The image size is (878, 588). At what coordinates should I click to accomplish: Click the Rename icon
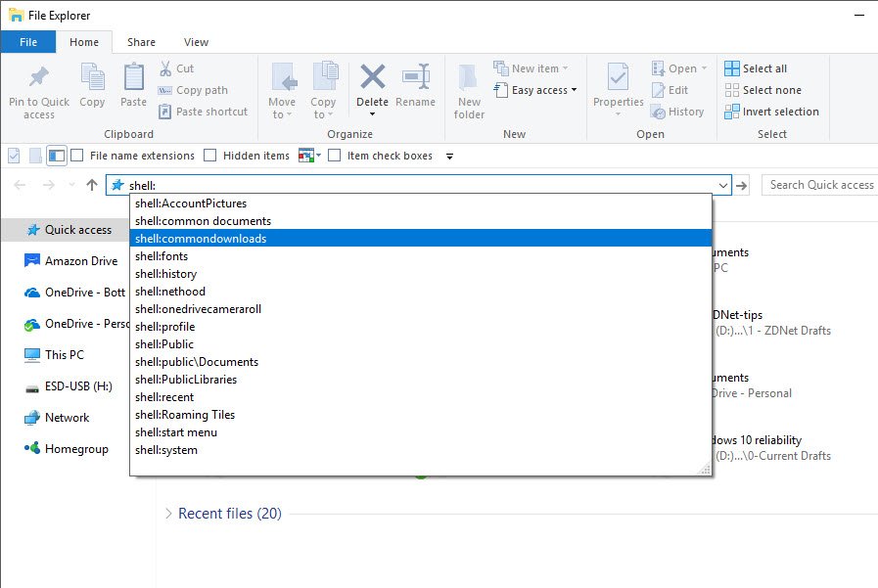click(x=416, y=76)
